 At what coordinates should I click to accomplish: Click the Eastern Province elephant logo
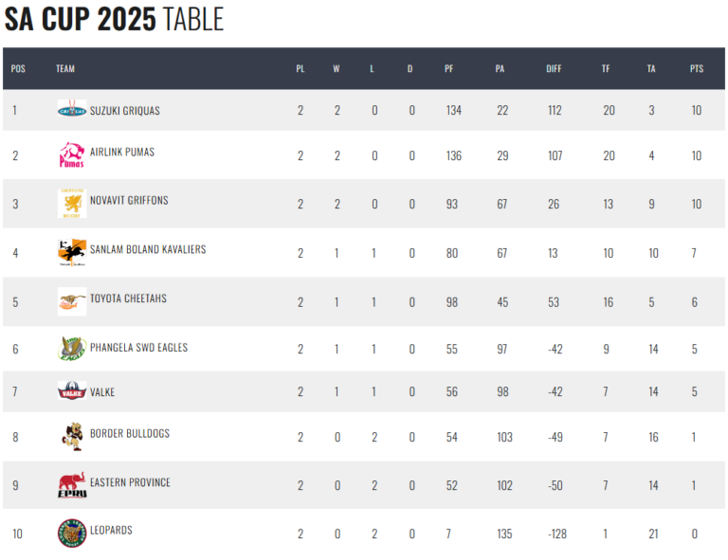[72, 485]
